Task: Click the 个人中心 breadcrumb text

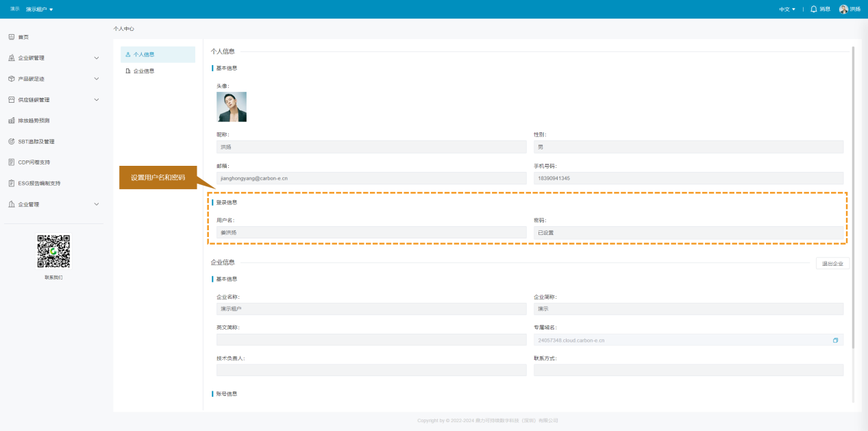Action: (x=124, y=29)
